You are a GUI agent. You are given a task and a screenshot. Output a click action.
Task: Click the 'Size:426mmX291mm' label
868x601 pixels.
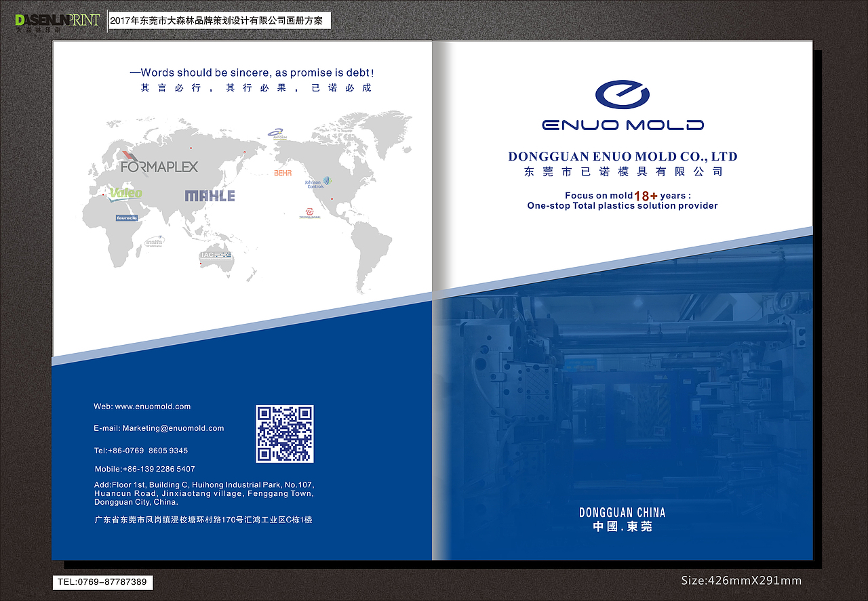coord(741,581)
